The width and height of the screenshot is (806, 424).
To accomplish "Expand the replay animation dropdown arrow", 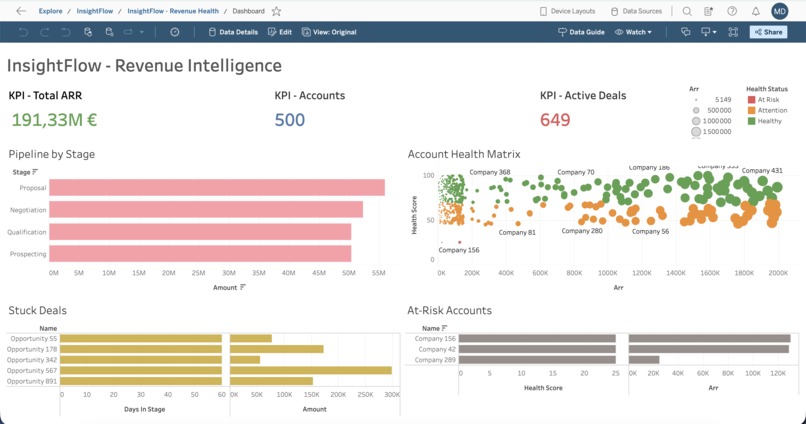I will point(142,32).
